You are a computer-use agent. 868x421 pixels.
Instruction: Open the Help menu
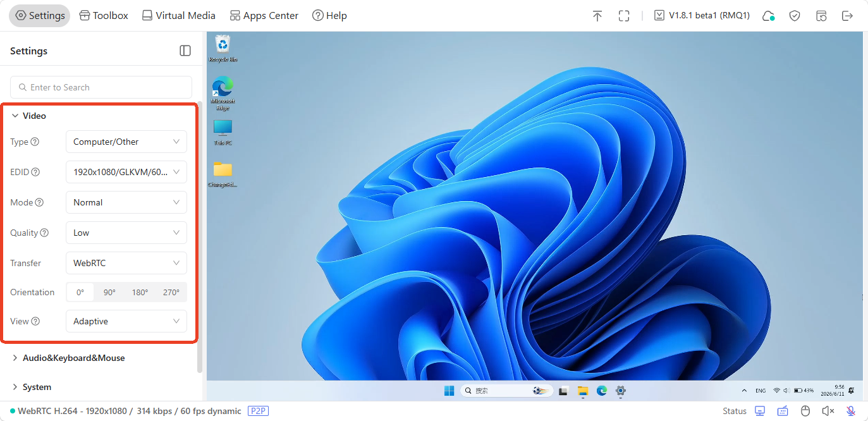click(x=329, y=16)
